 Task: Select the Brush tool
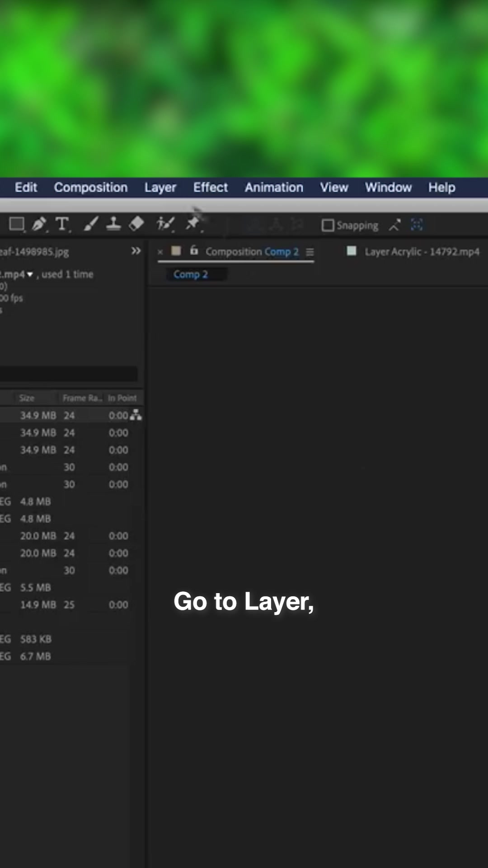90,224
